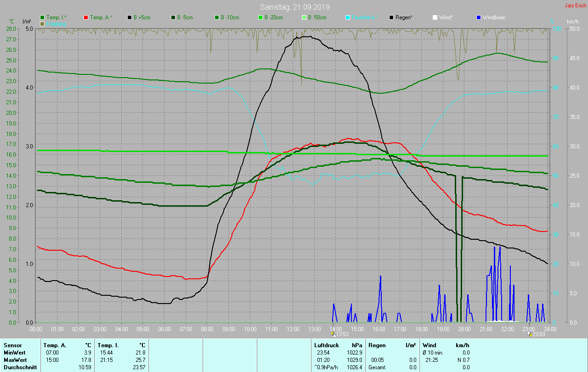Click the dark green B -5cm legend square
Viewport: 588px width, 372px height.
pyautogui.click(x=173, y=17)
